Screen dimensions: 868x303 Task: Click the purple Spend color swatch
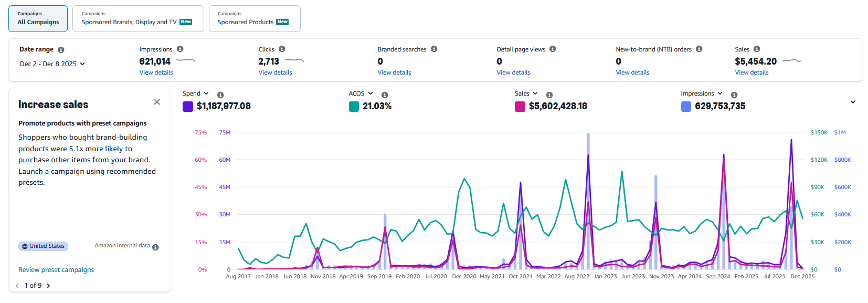[x=188, y=107]
